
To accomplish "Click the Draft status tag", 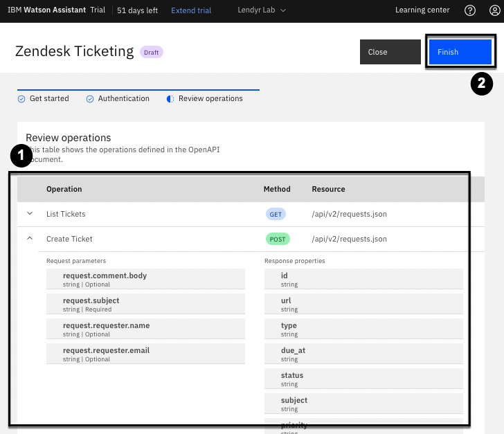I will pos(152,52).
